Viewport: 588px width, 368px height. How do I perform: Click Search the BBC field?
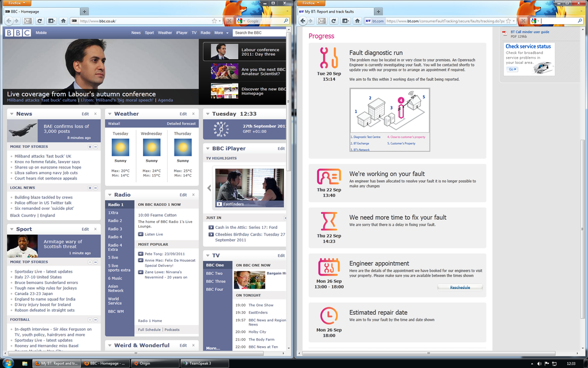(x=260, y=33)
